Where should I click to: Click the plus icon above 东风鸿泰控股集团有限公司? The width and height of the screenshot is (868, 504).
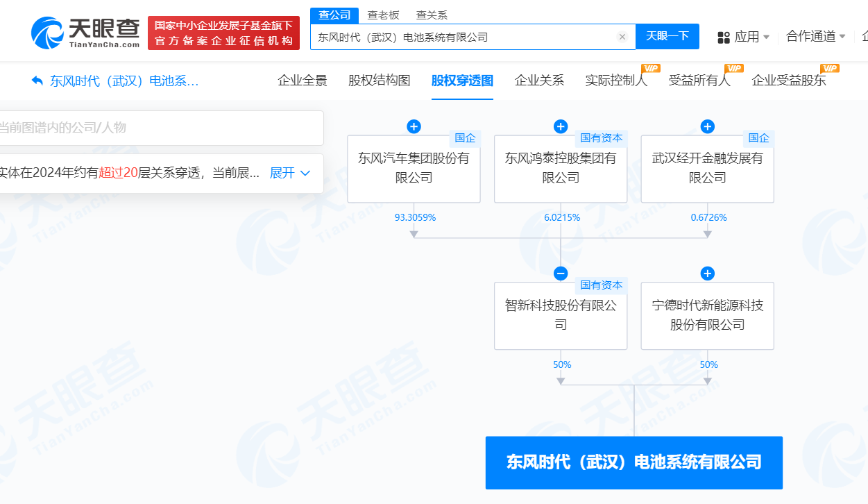click(560, 126)
